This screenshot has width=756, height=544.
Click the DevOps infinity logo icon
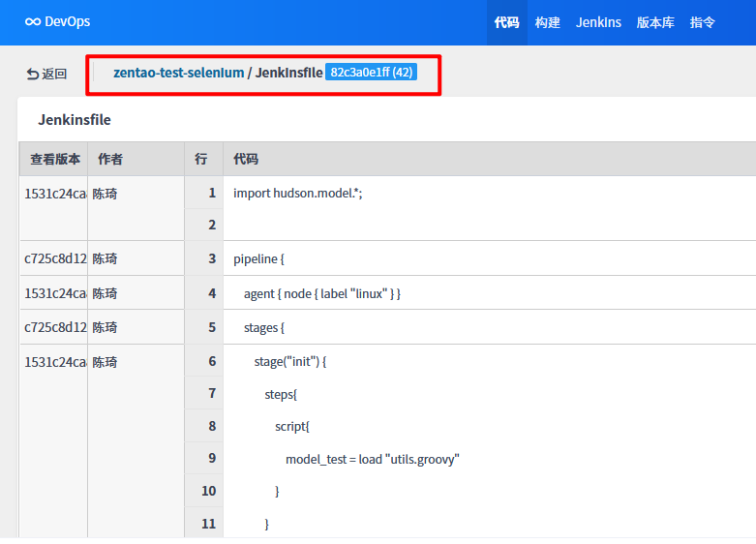[33, 22]
